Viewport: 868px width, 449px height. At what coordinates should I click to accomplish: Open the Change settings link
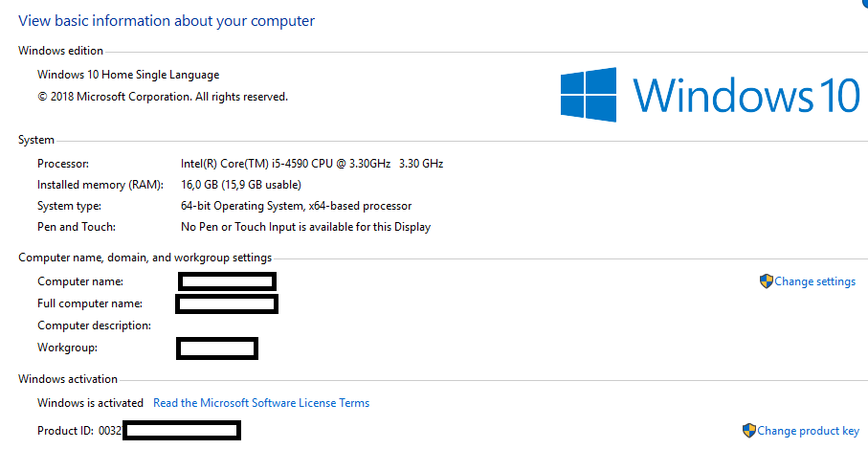pos(814,281)
